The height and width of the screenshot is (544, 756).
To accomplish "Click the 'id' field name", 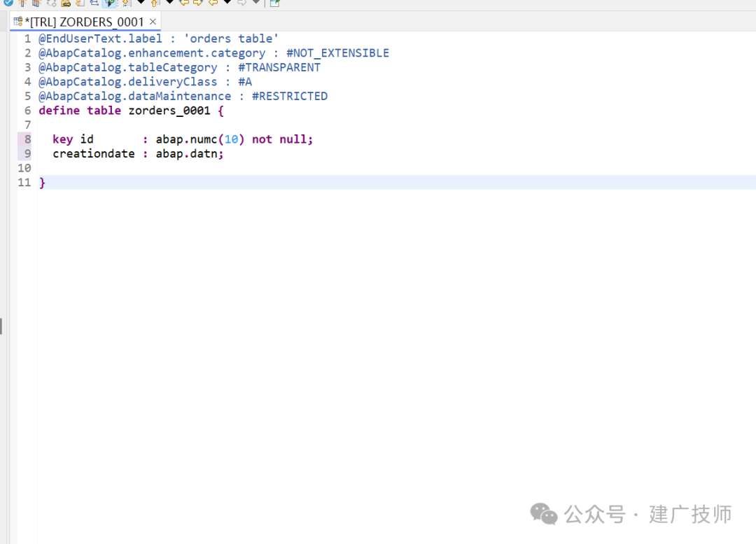I will click(x=87, y=139).
